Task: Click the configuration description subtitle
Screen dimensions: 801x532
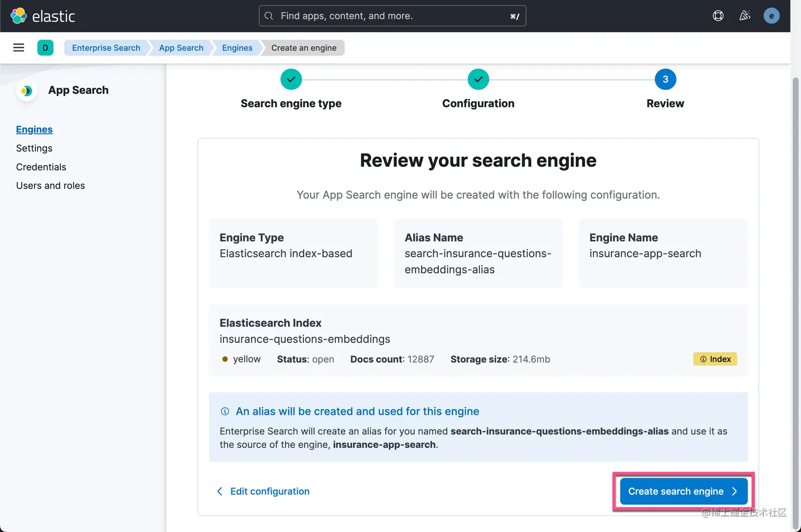Action: coord(478,195)
